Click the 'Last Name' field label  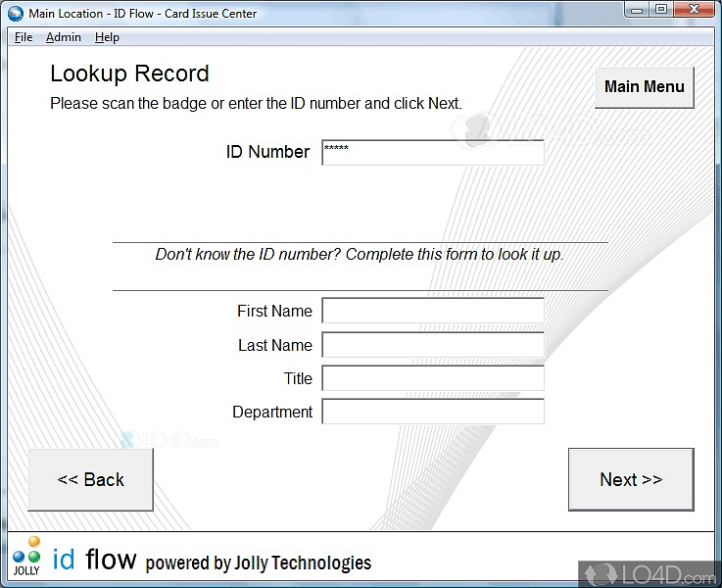pos(275,345)
